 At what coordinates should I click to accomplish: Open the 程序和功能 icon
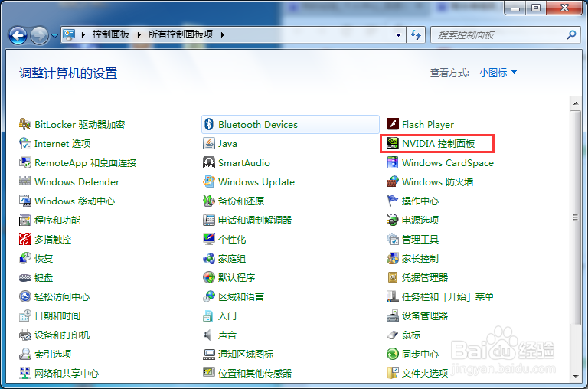[x=24, y=220]
